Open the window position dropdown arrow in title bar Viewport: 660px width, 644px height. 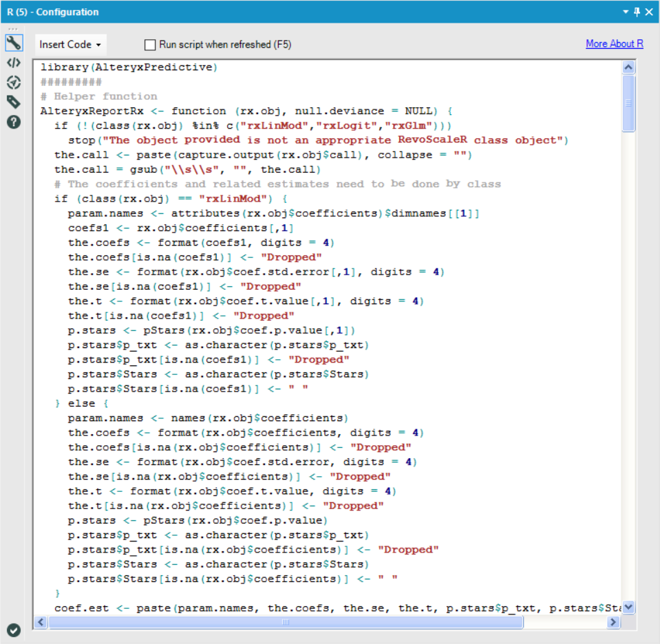click(626, 12)
